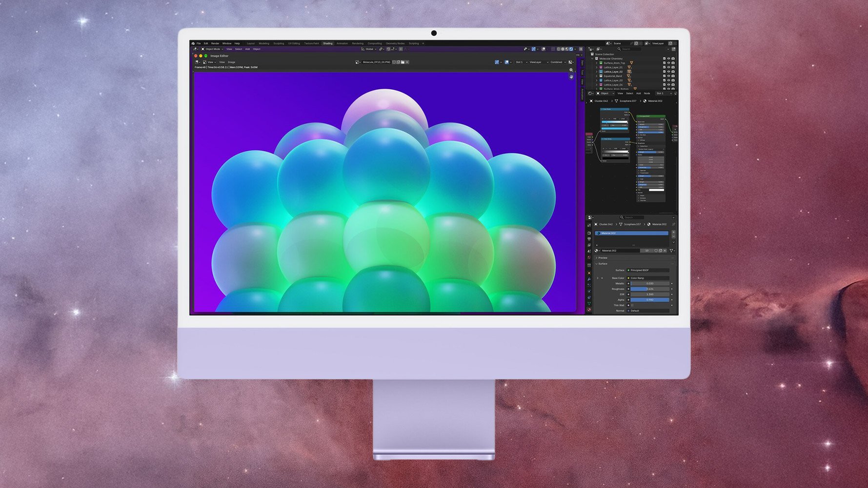This screenshot has height=488, width=868.
Task: Open the Material properties tab icon
Action: (x=589, y=310)
